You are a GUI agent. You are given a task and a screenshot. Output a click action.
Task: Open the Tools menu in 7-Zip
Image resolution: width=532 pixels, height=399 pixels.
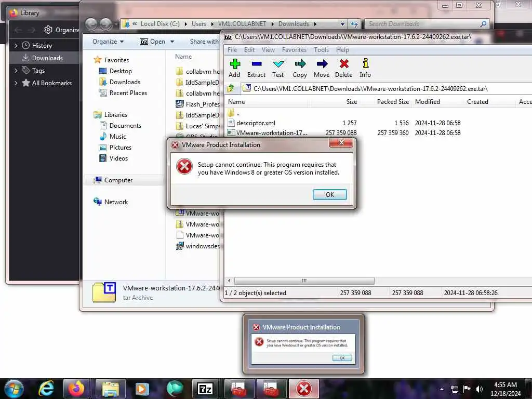(321, 50)
